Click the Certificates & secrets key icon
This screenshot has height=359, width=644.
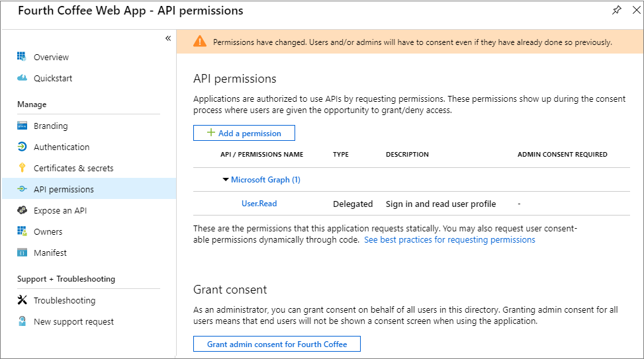(22, 167)
